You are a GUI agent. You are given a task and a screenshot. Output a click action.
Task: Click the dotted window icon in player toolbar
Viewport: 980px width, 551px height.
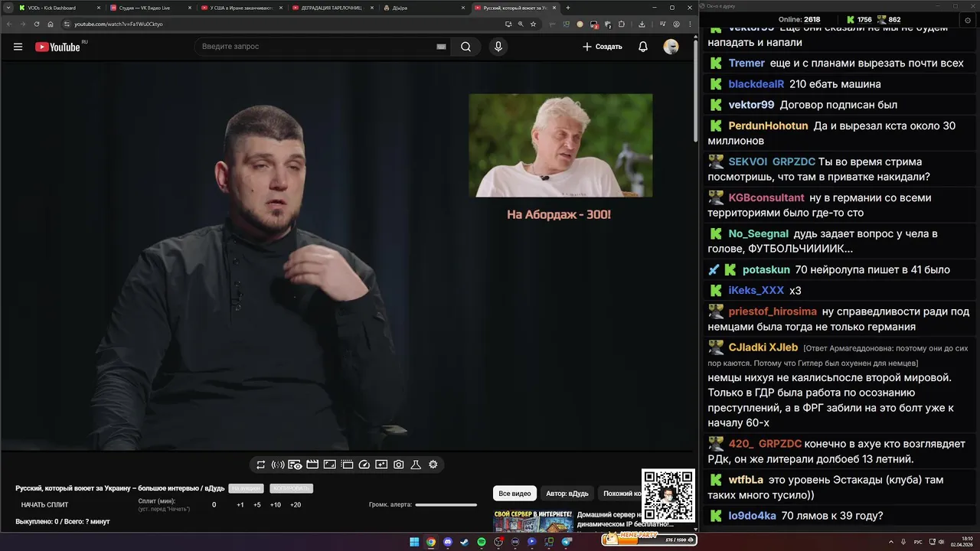point(347,465)
